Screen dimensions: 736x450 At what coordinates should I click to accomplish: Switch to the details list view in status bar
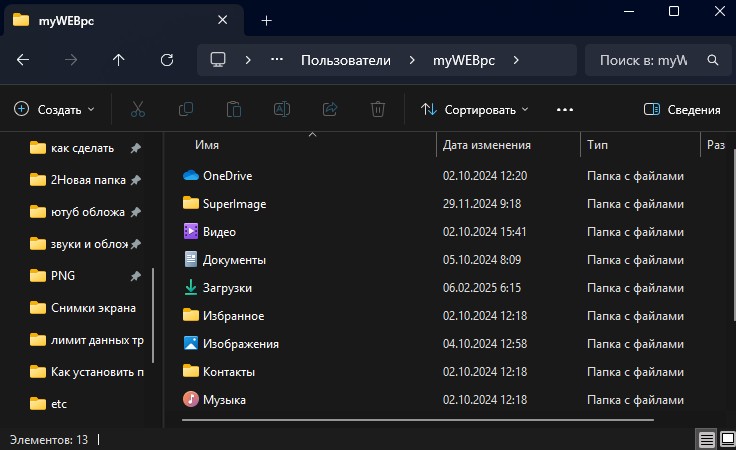(706, 440)
